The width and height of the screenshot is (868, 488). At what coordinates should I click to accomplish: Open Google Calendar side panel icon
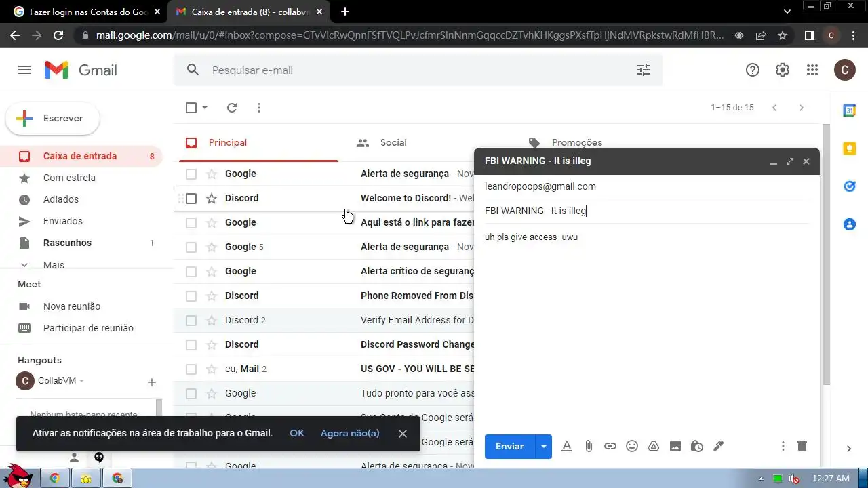(x=849, y=110)
